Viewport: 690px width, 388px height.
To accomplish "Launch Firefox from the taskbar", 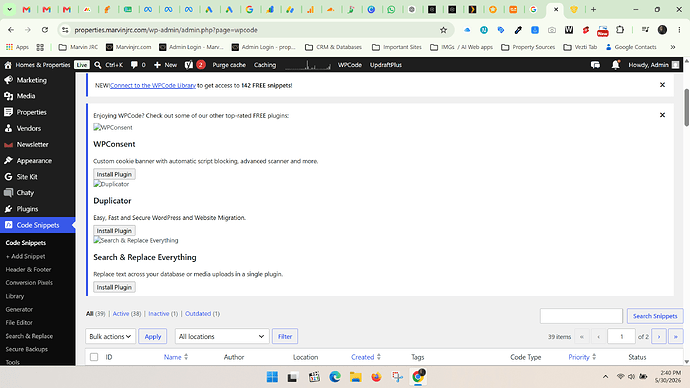I will (376, 377).
